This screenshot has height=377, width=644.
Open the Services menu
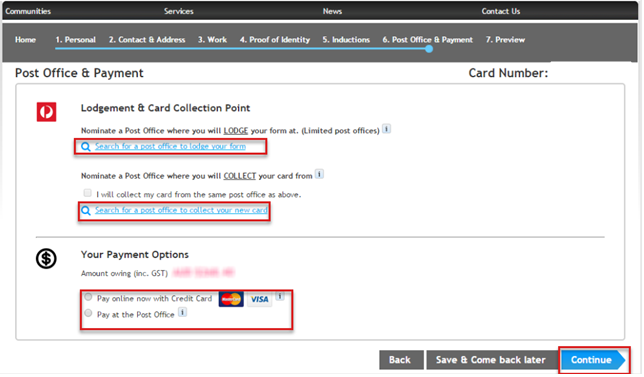click(x=179, y=11)
